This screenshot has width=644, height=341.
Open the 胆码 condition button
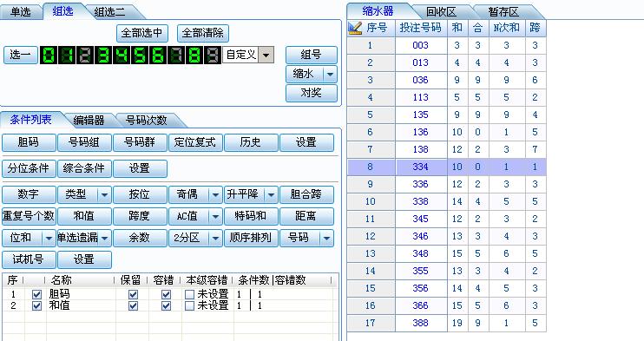tap(29, 142)
